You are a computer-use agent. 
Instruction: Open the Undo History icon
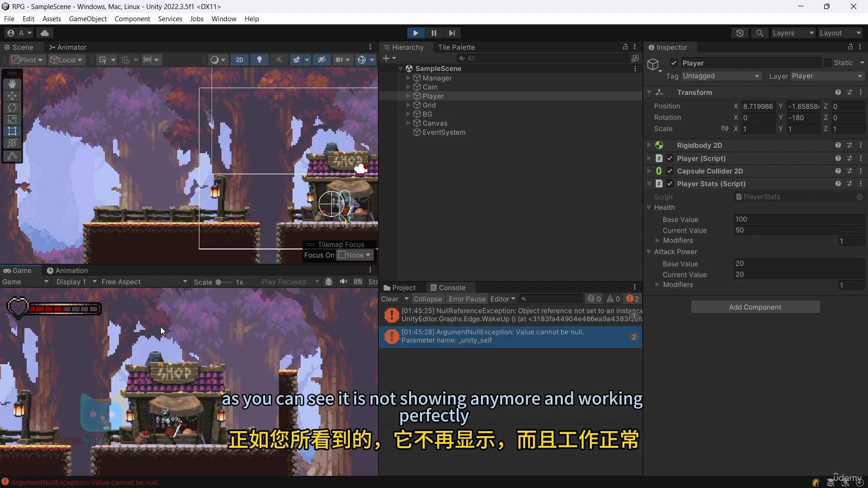click(x=740, y=33)
